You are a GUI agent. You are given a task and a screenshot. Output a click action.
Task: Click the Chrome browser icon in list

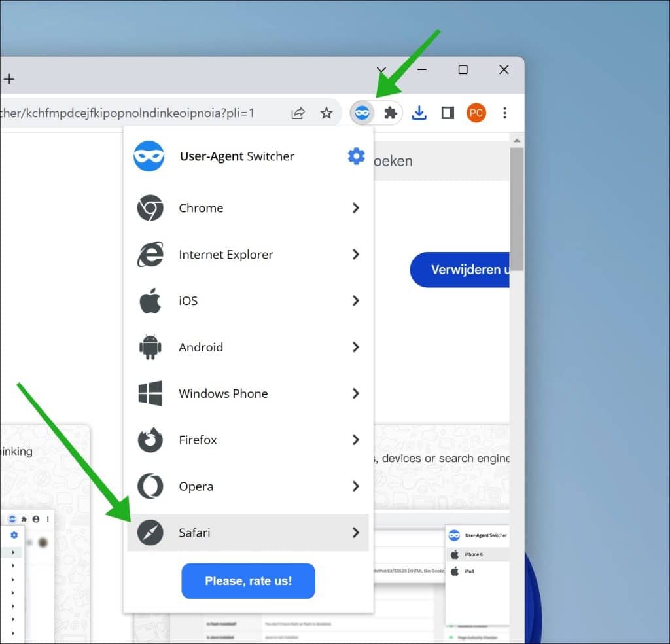(150, 208)
